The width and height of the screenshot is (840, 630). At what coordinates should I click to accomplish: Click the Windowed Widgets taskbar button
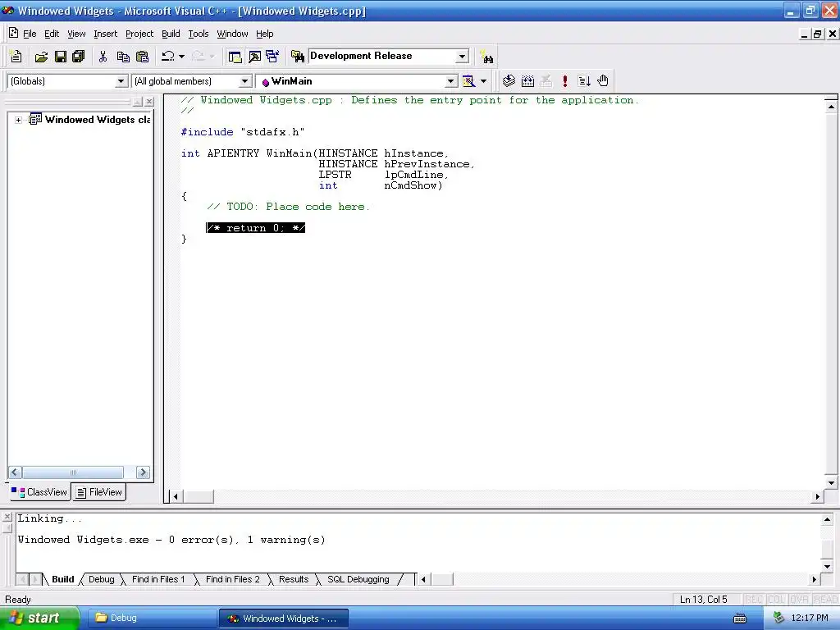[284, 619]
